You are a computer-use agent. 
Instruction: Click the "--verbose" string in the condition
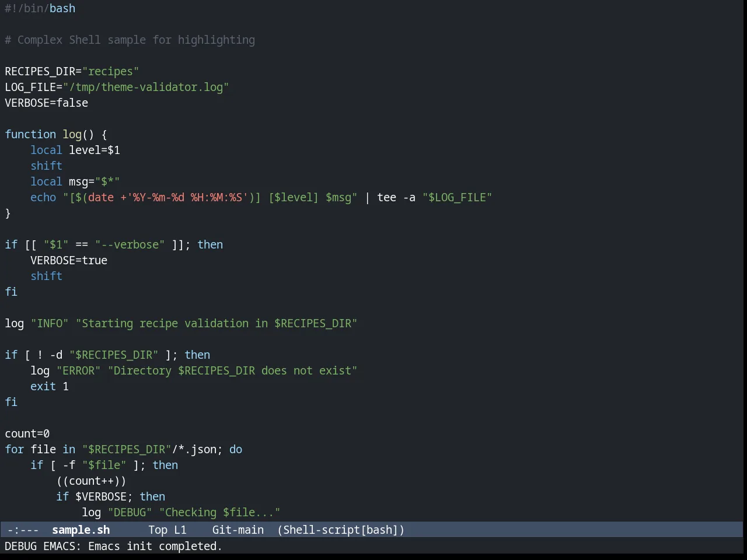coord(130,244)
